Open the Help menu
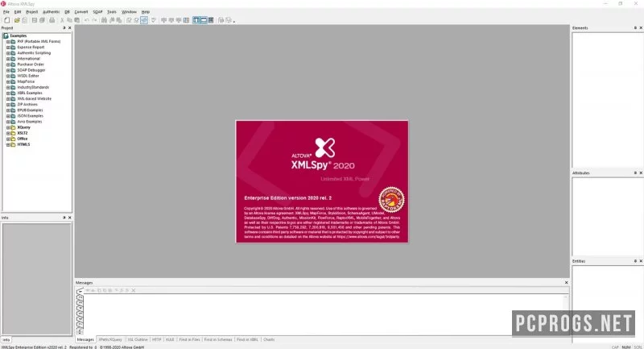The image size is (644, 349). pyautogui.click(x=146, y=12)
